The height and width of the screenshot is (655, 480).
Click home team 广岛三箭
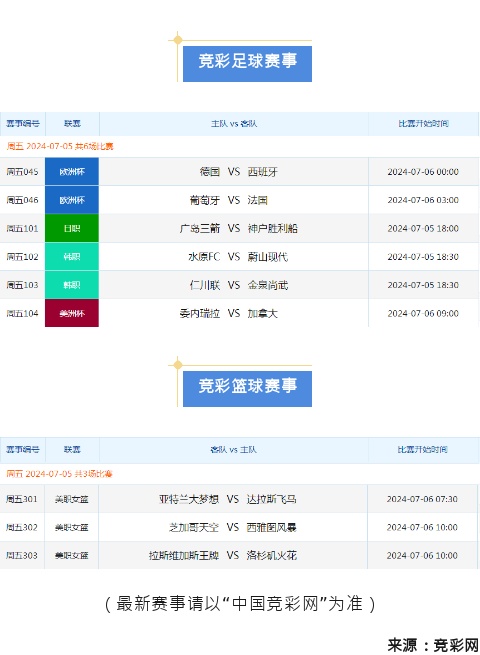[200, 228]
